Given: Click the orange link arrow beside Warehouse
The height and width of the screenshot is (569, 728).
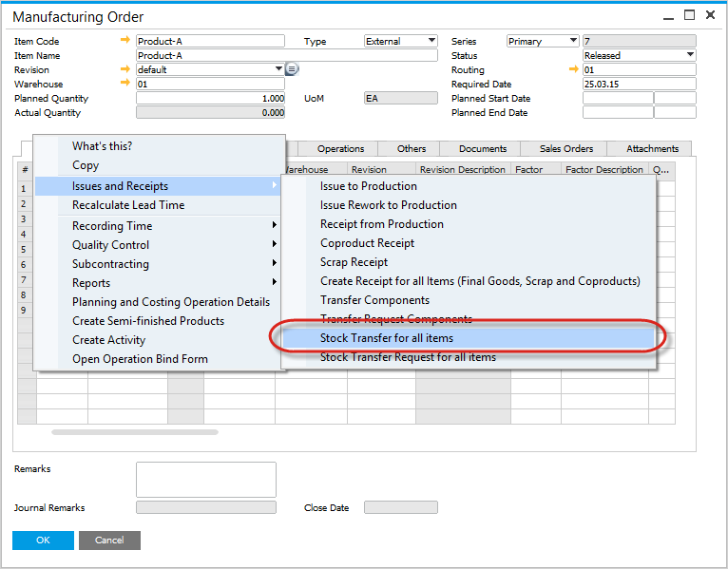Looking at the screenshot, I should click(x=125, y=84).
